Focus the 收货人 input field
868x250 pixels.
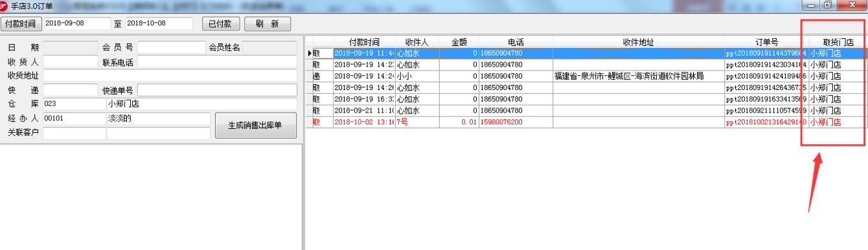coord(70,62)
